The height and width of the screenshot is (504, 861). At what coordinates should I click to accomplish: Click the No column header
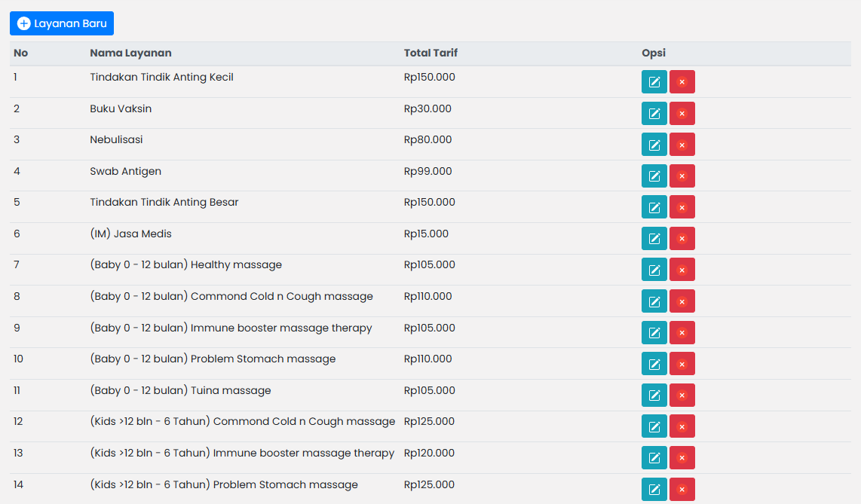[x=21, y=53]
